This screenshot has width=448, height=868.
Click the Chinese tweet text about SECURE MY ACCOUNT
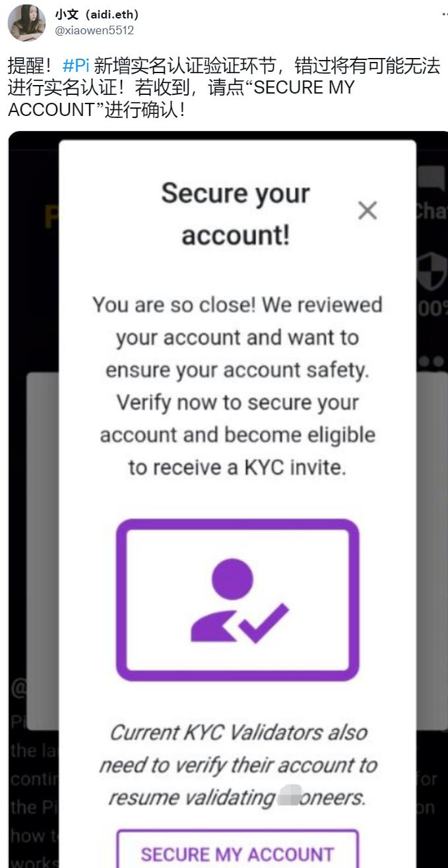[223, 87]
